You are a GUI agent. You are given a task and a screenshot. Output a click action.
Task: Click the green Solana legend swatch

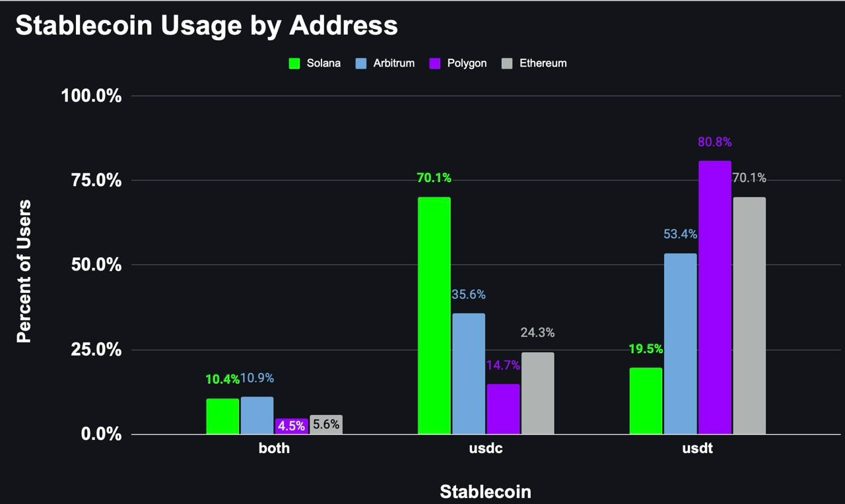click(x=294, y=63)
